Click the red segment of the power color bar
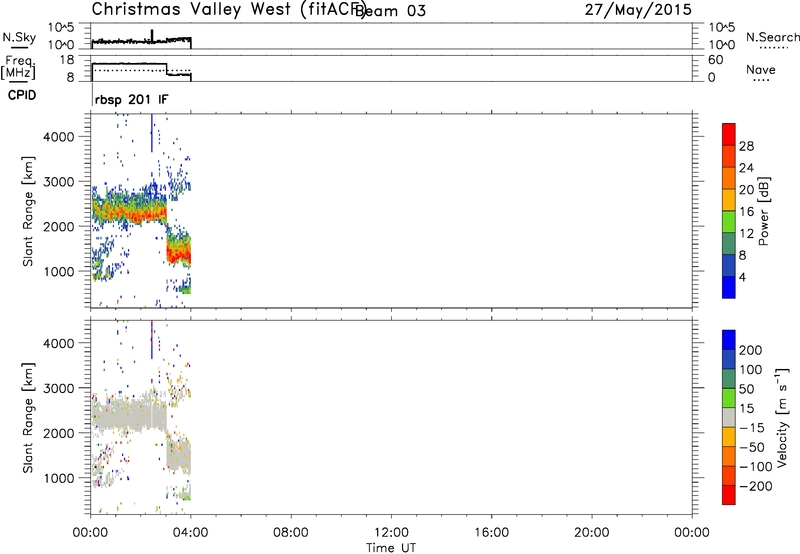Screen dimensions: 800x554 [x=729, y=134]
